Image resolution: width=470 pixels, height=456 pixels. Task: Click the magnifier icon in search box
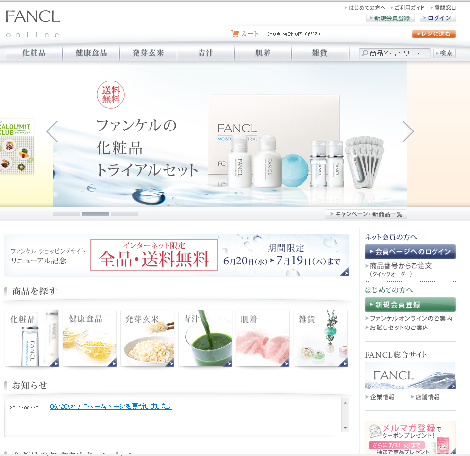point(365,53)
